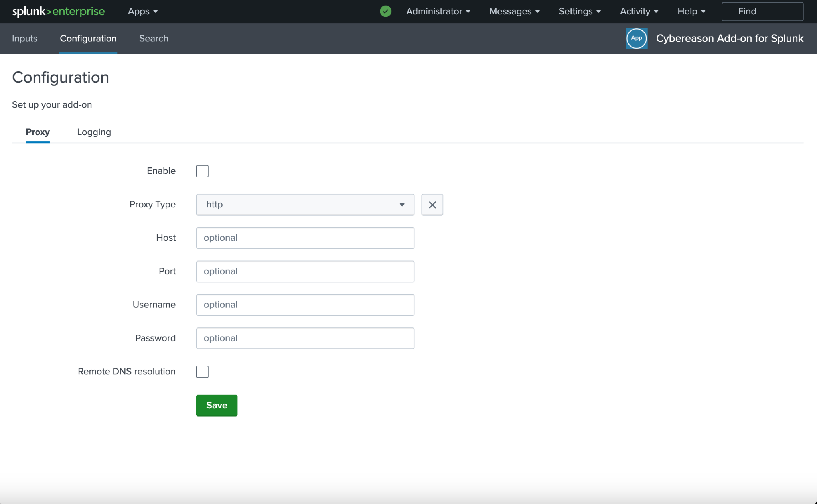
Task: Select the Configuration nav tab
Action: pos(88,38)
